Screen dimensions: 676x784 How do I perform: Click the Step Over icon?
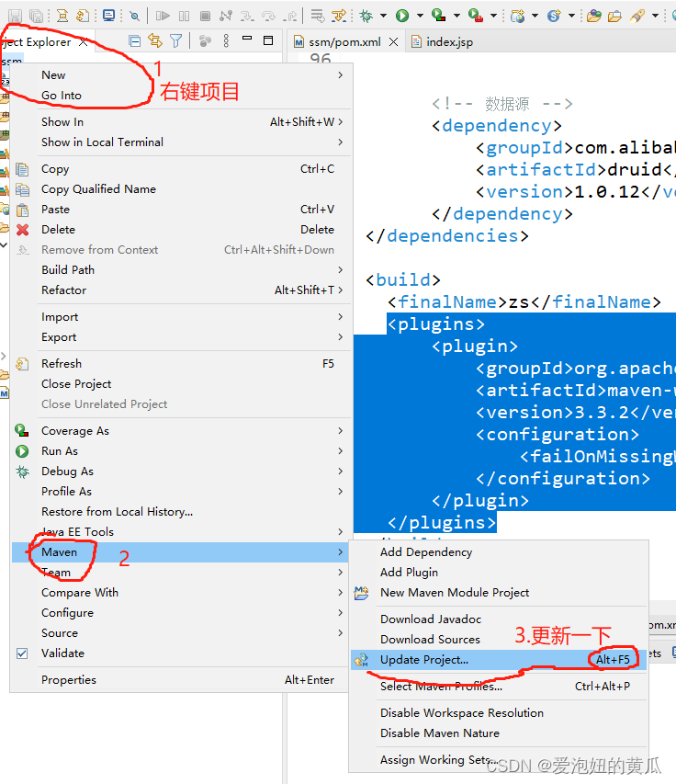(x=268, y=16)
